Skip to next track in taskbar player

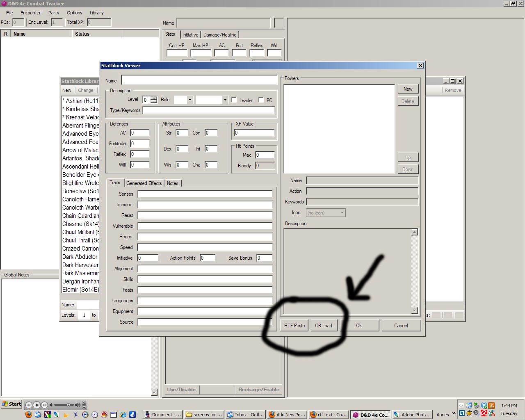(44, 405)
